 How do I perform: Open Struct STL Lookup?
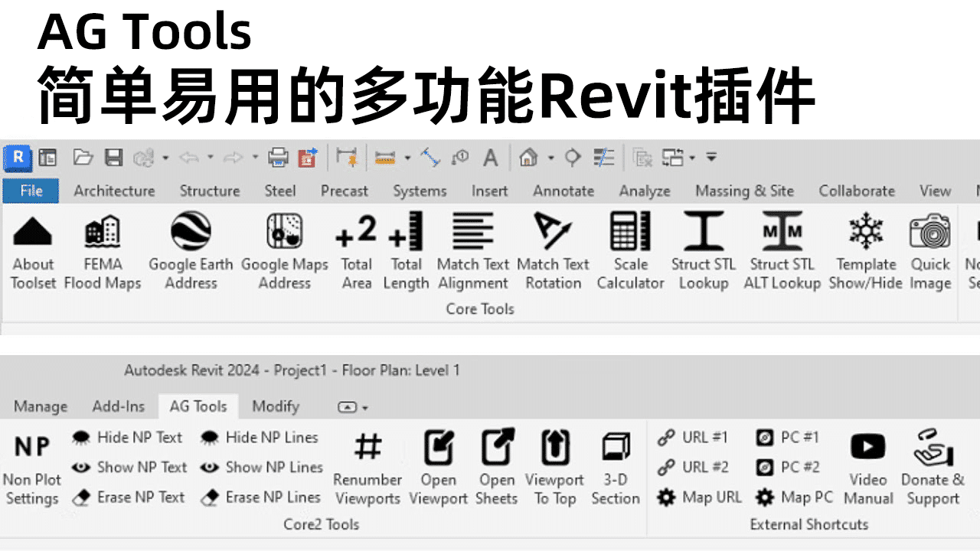704,253
